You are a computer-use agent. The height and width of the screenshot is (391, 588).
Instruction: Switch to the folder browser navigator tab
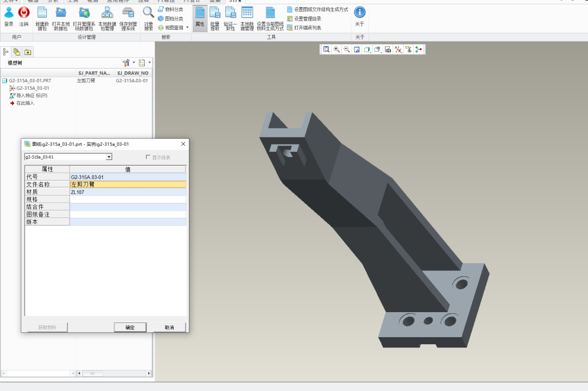coord(16,52)
